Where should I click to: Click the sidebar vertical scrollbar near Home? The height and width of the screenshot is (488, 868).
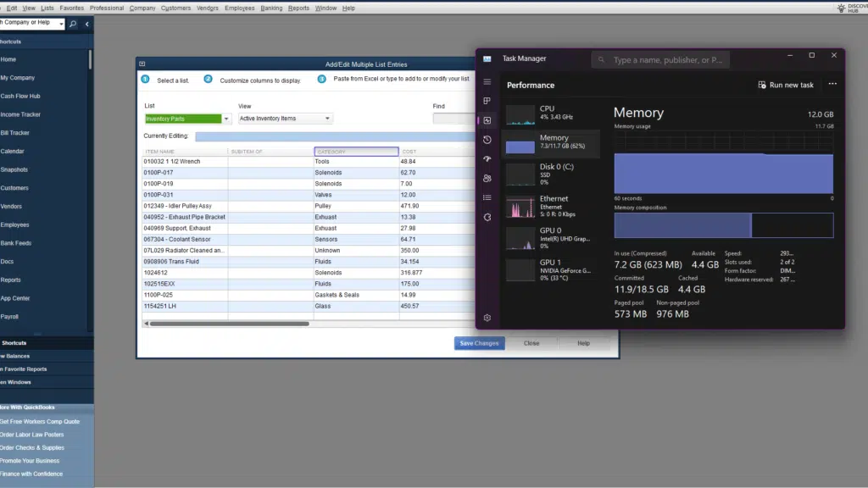(x=90, y=60)
